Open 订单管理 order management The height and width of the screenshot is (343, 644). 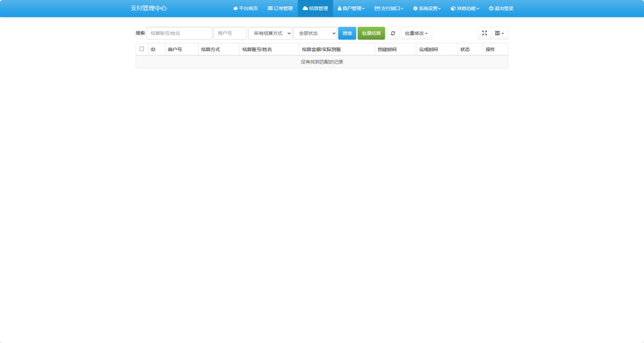coord(280,9)
